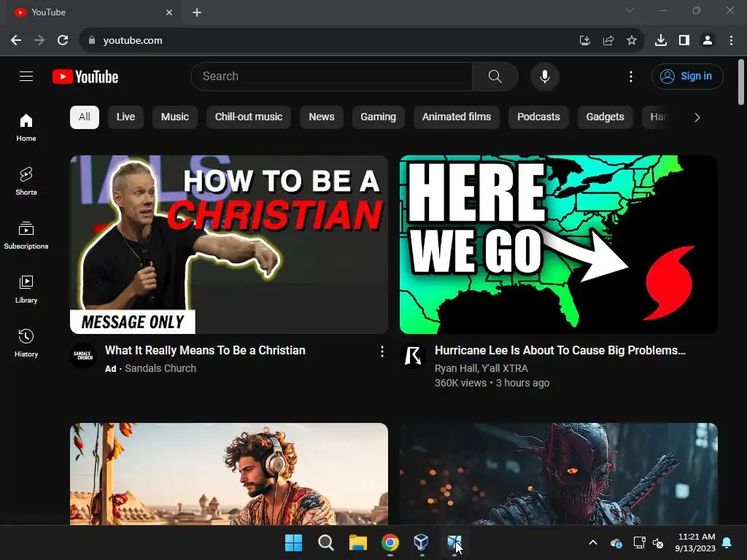
Task: Open more options for the Sandals Church ad
Action: [382, 351]
